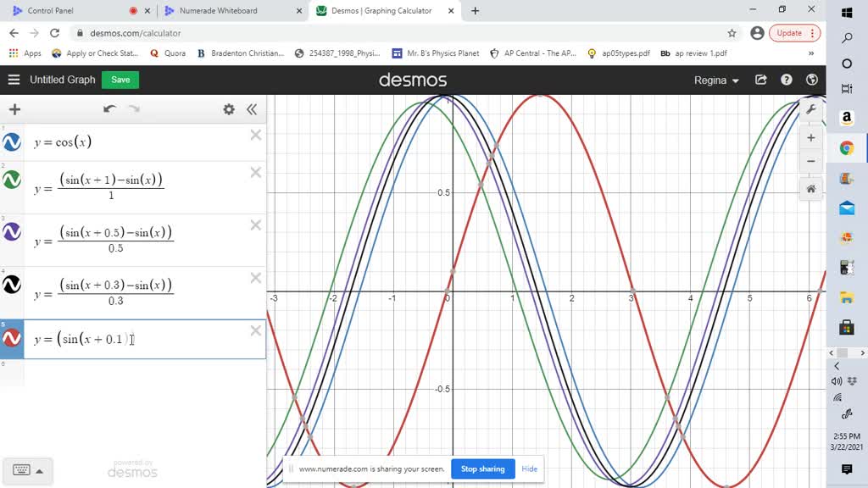This screenshot has height=488, width=868.
Task: Undo the last edit
Action: [x=109, y=109]
